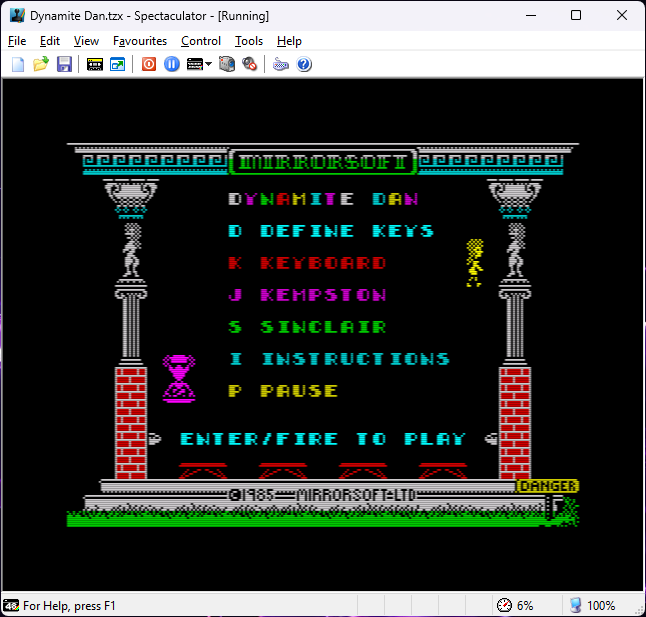
Task: Save using the floppy disk icon
Action: pos(64,64)
